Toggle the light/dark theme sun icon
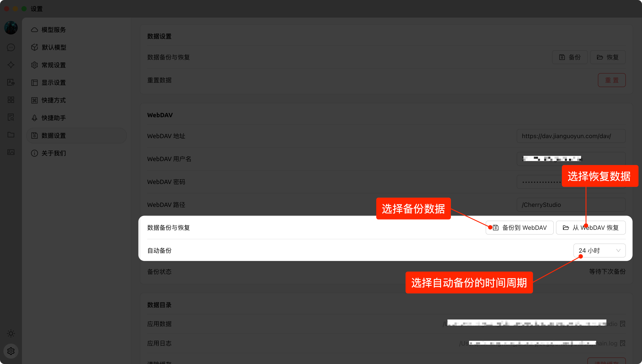 click(x=11, y=333)
